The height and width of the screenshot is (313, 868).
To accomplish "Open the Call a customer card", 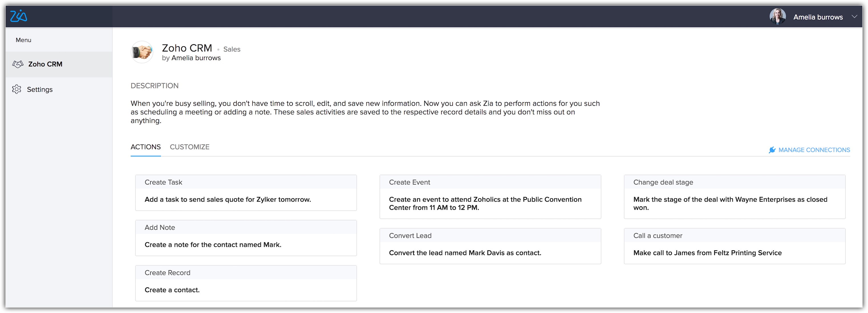I will point(734,246).
